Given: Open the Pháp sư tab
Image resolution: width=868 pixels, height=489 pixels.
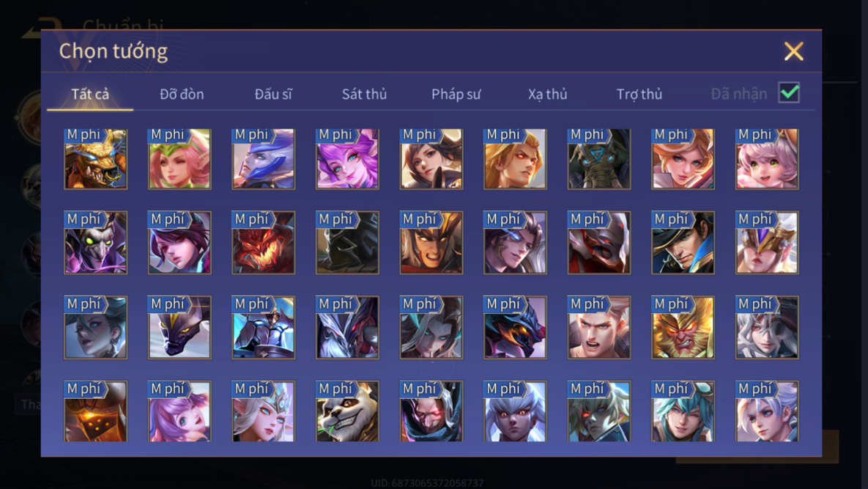Looking at the screenshot, I should (x=456, y=94).
